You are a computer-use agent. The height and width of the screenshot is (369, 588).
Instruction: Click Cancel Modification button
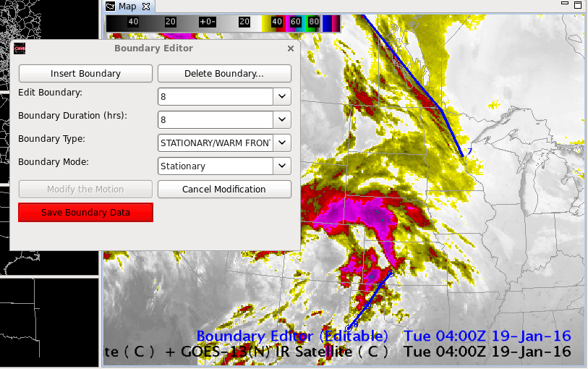pos(224,190)
